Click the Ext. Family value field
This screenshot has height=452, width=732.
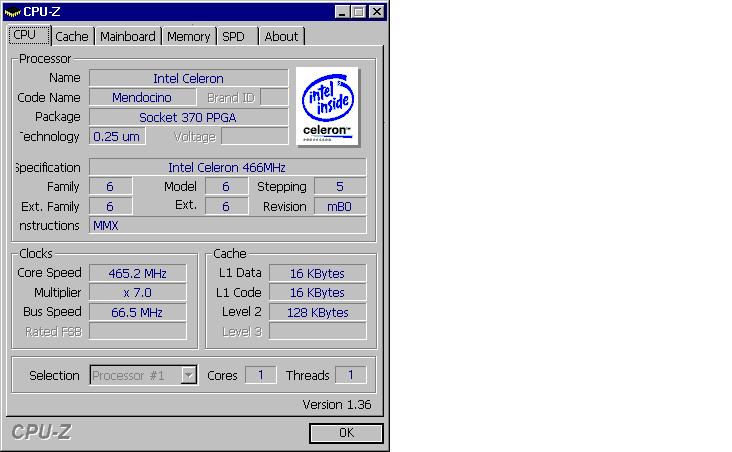111,206
